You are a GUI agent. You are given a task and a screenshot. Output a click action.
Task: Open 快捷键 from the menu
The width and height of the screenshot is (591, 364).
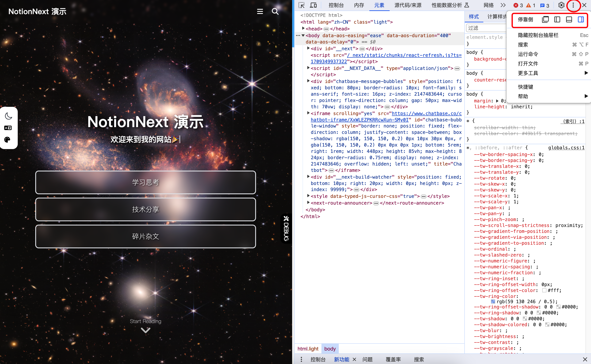tap(549, 87)
